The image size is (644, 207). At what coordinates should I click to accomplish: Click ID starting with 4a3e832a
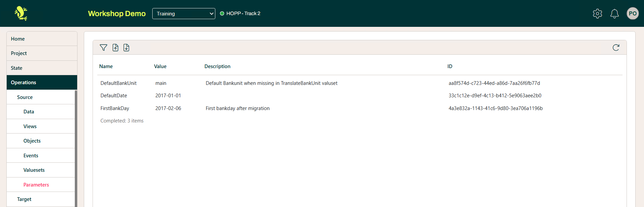pos(496,108)
